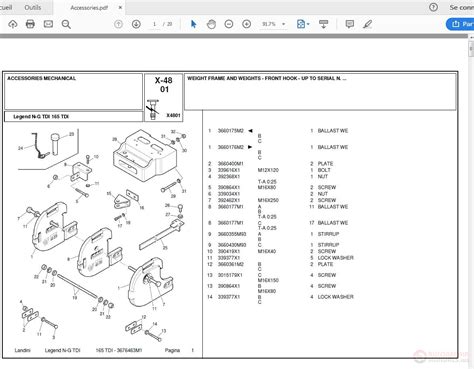474x369 pixels.
Task: Click the page number input field
Action: 154,24
